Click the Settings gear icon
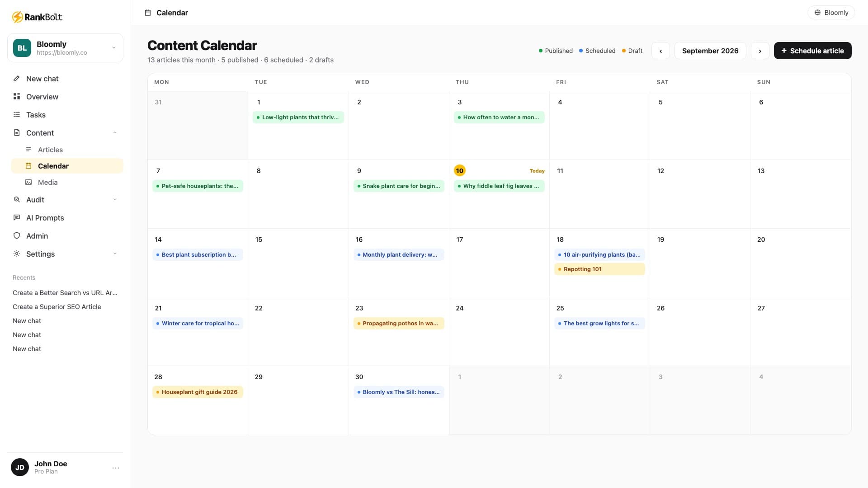 point(17,253)
